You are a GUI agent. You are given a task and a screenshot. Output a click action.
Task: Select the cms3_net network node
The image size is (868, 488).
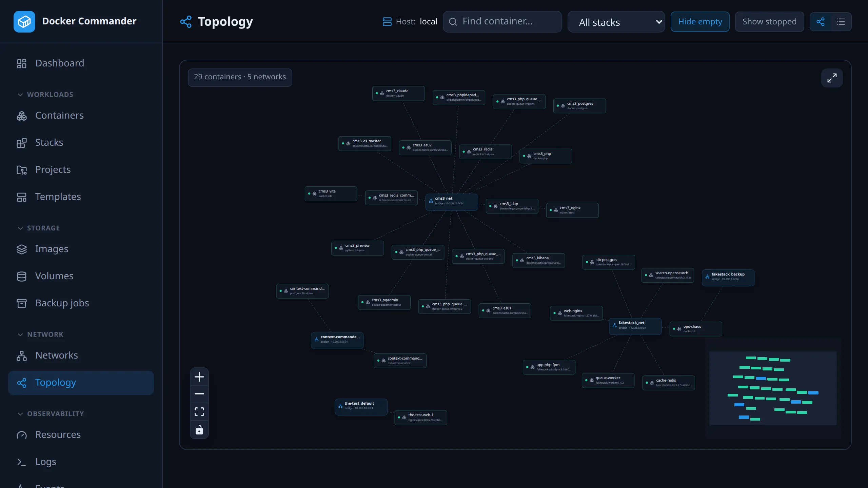coord(452,202)
